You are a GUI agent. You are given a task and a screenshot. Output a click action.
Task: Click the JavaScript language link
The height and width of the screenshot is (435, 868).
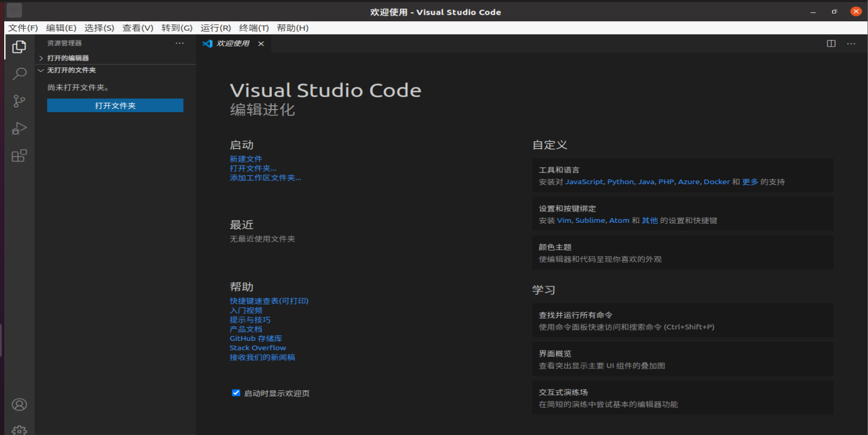click(584, 182)
